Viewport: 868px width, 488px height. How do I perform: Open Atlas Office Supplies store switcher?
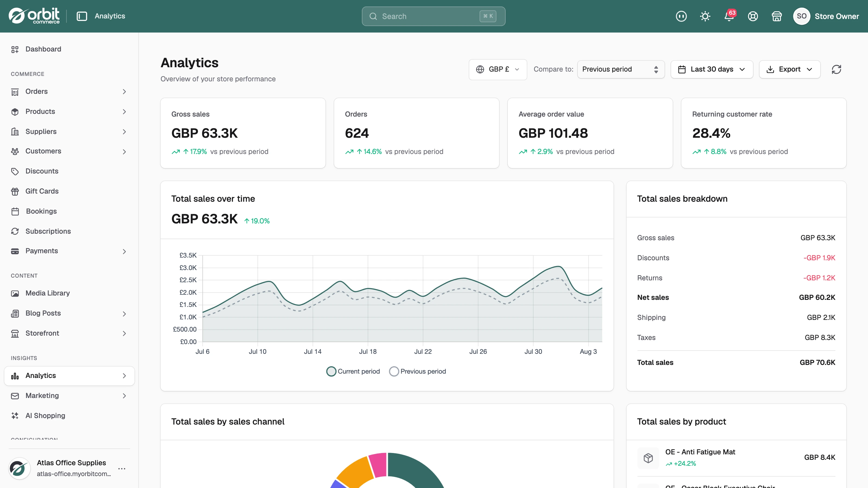pyautogui.click(x=69, y=468)
